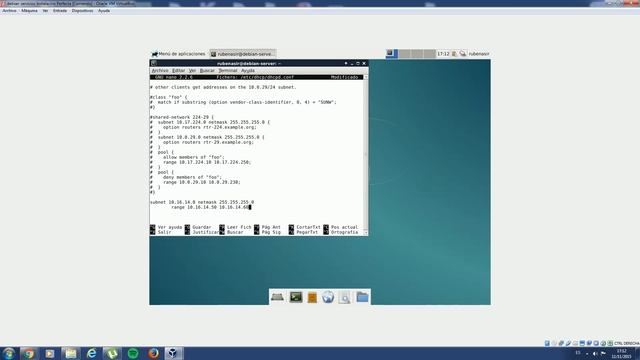Open the Archivo menu in the terminal window

(160, 71)
